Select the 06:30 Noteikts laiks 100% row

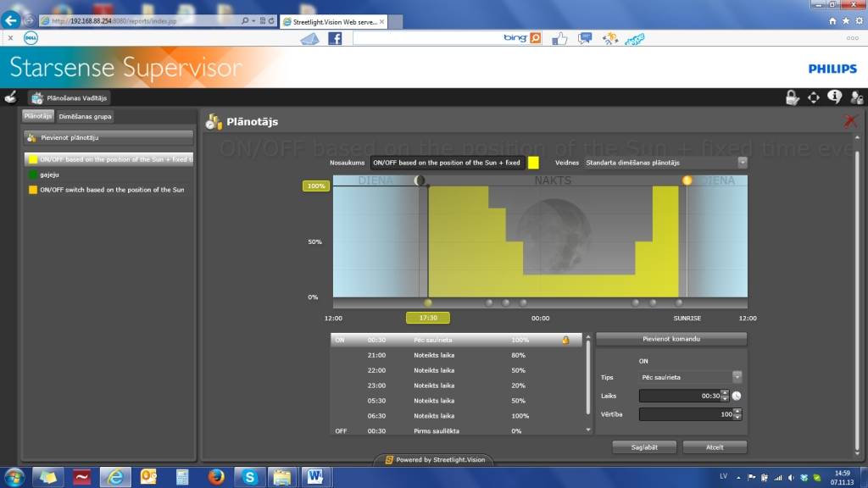456,415
